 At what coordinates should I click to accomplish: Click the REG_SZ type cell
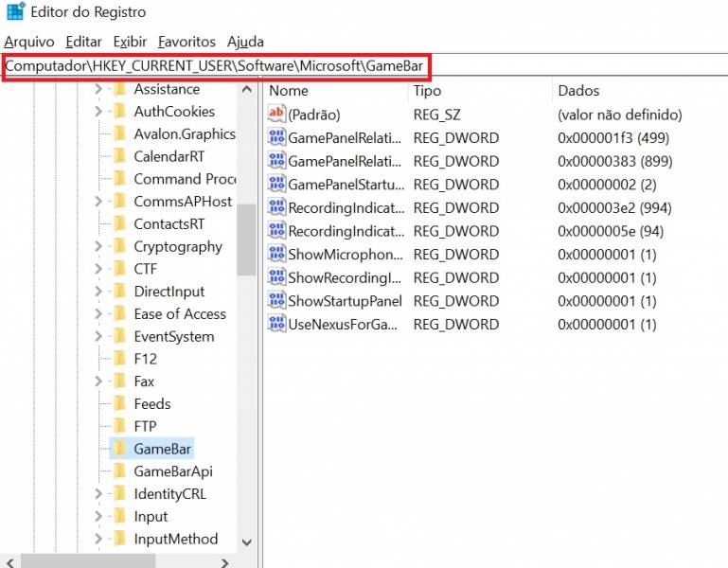(436, 115)
